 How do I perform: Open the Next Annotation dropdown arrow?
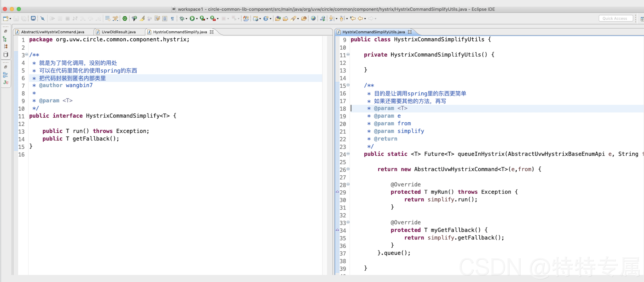pos(337,19)
